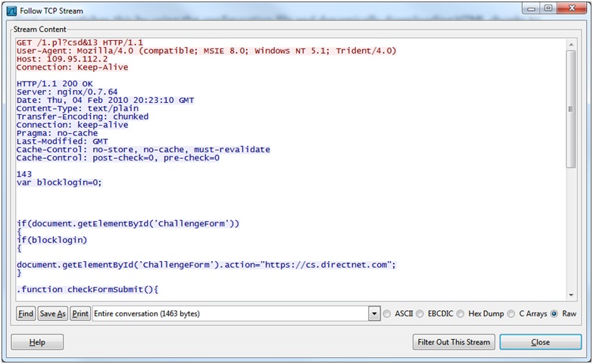Click the 'Connection: keep-alive' response line

click(x=72, y=125)
